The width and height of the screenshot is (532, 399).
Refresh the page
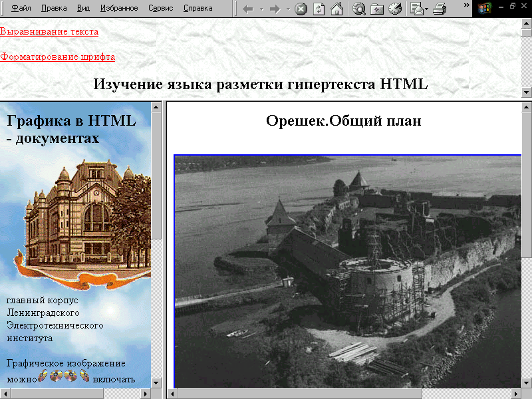pos(319,9)
